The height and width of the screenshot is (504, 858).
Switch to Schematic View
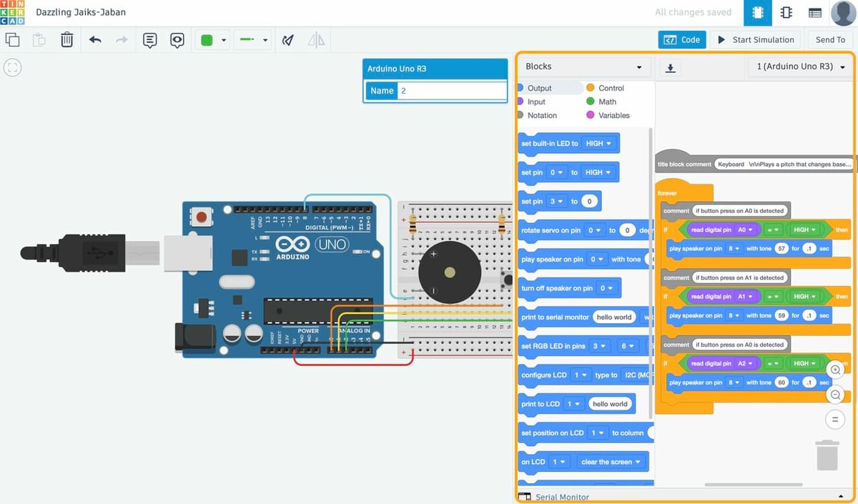pos(785,12)
